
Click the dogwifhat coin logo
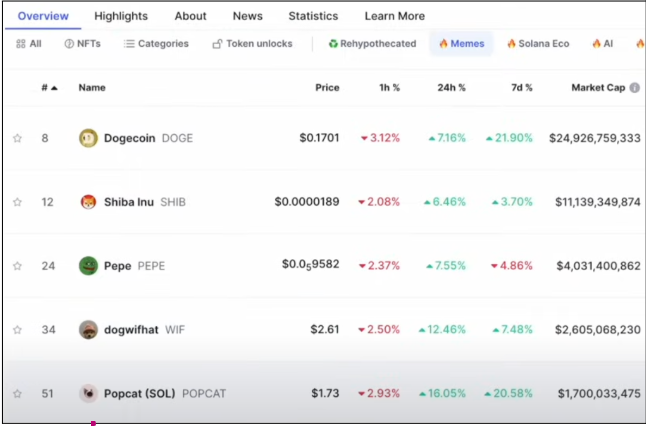[88, 330]
